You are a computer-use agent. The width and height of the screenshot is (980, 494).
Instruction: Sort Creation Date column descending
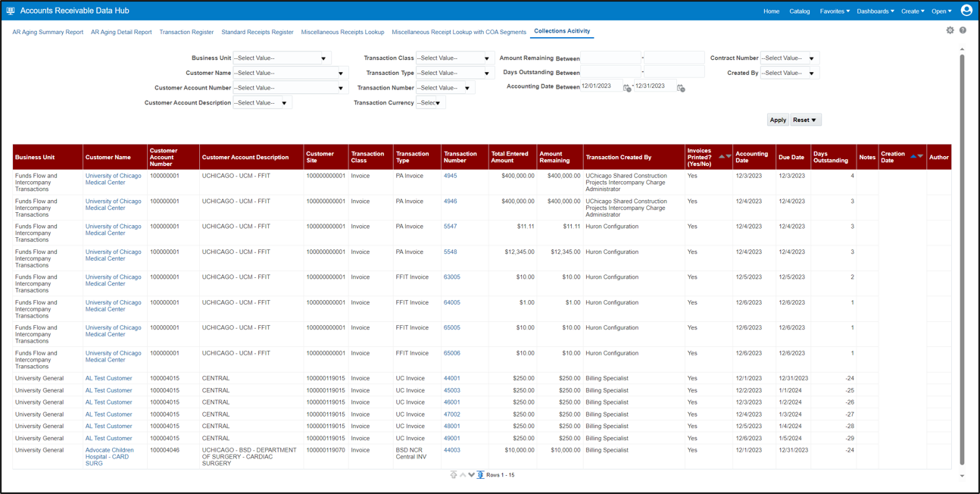pyautogui.click(x=920, y=157)
